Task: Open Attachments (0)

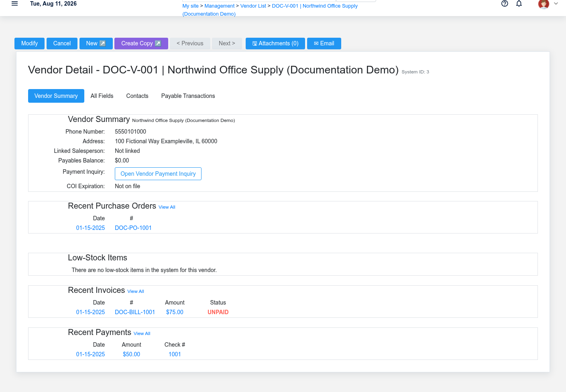Action: click(275, 43)
